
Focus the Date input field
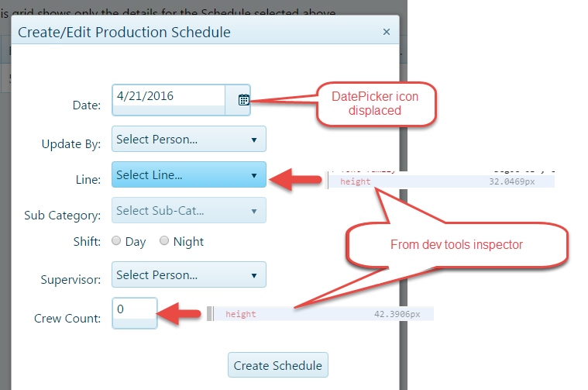[169, 97]
